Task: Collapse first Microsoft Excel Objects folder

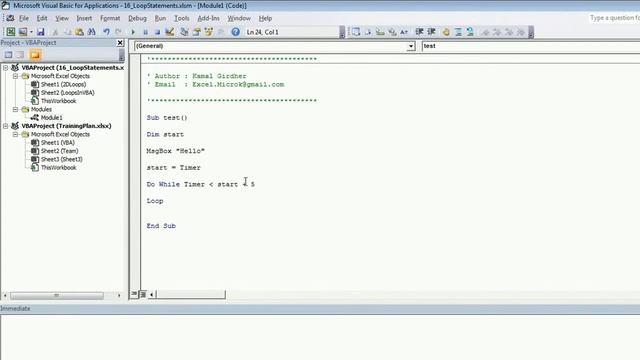Action: [15, 76]
